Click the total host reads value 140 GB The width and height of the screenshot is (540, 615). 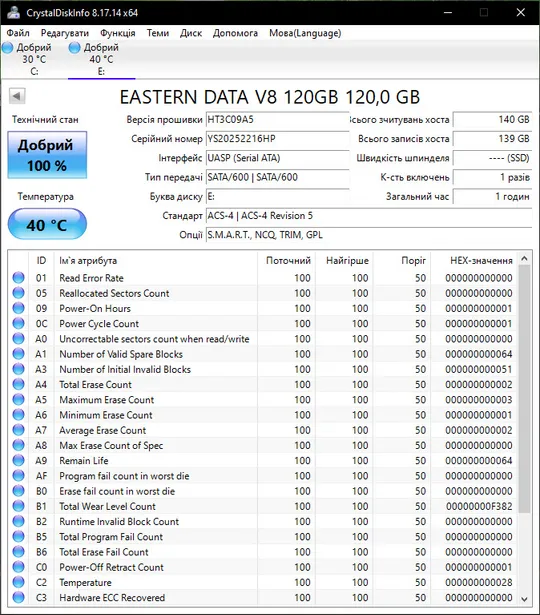(493, 120)
